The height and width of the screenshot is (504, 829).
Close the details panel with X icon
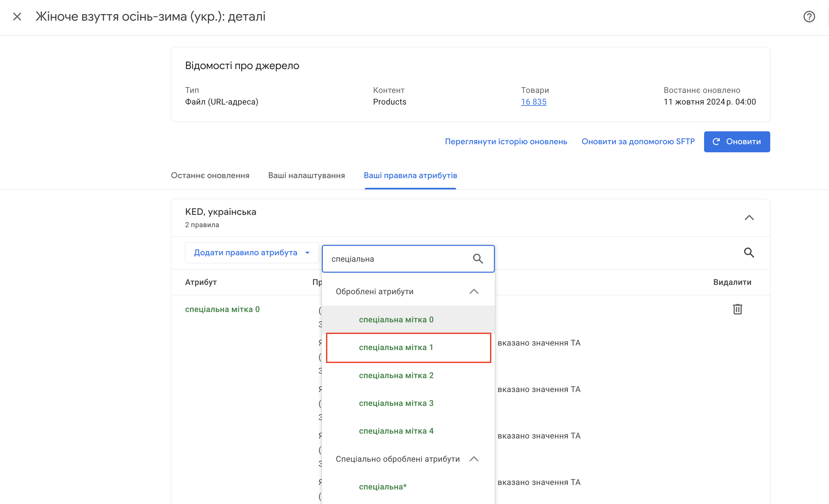(x=17, y=16)
